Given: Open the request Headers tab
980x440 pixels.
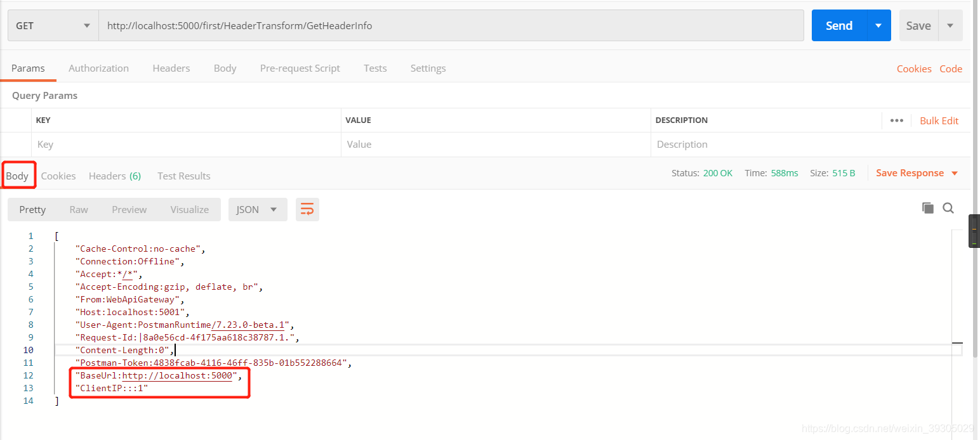Looking at the screenshot, I should pos(171,68).
